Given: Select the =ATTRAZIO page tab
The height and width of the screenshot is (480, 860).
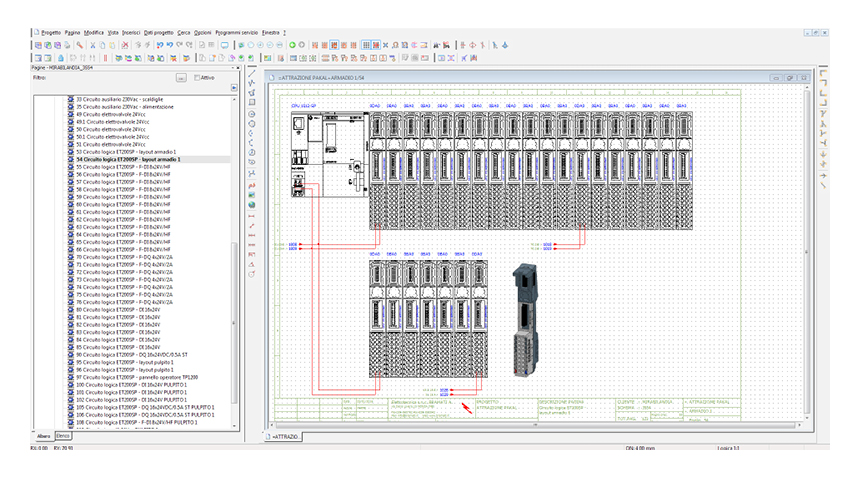Looking at the screenshot, I should [284, 437].
